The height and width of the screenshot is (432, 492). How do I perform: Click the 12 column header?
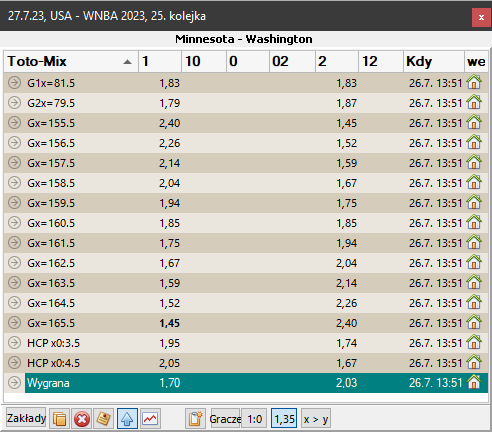pyautogui.click(x=381, y=61)
